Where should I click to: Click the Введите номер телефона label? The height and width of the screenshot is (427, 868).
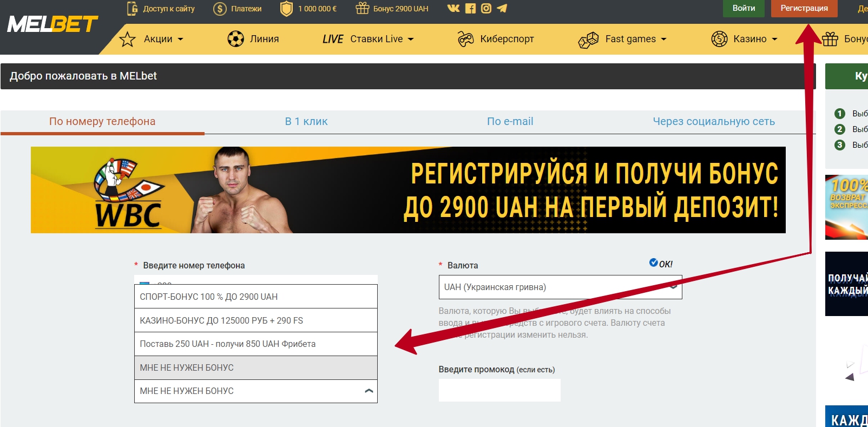click(194, 266)
